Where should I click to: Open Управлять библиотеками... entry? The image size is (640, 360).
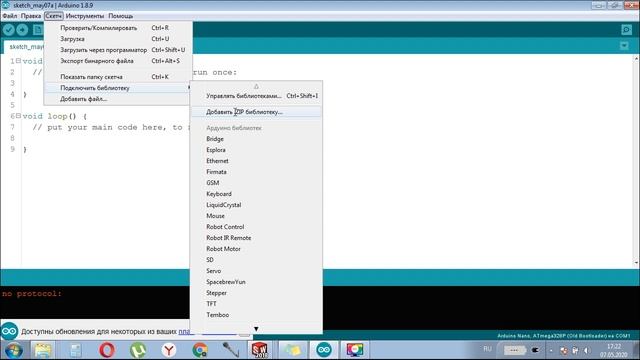[256, 96]
